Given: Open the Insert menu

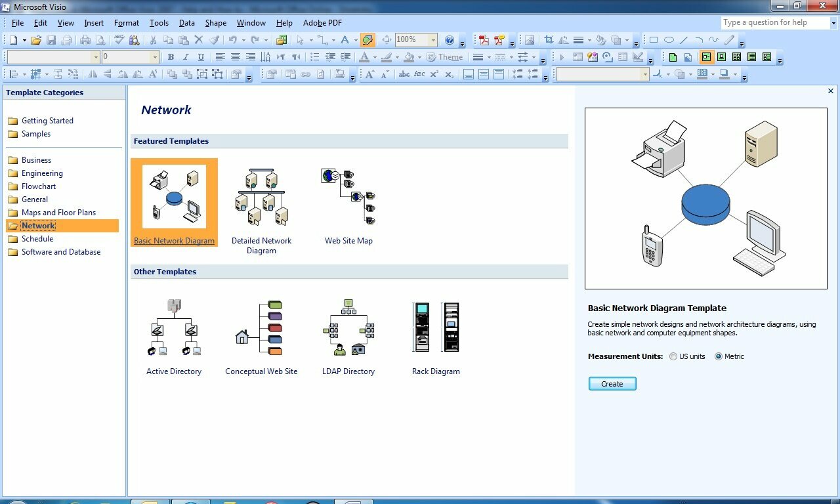Looking at the screenshot, I should [x=94, y=23].
